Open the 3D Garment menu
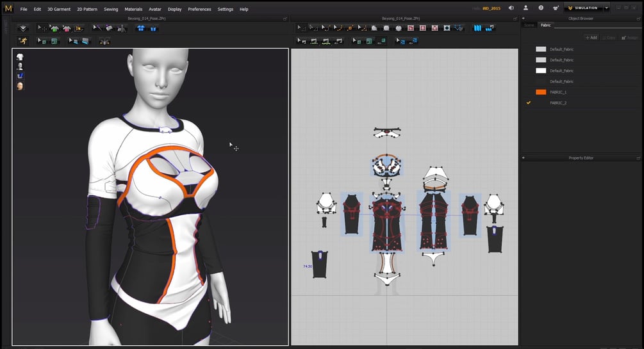This screenshot has height=349, width=644. pyautogui.click(x=59, y=9)
